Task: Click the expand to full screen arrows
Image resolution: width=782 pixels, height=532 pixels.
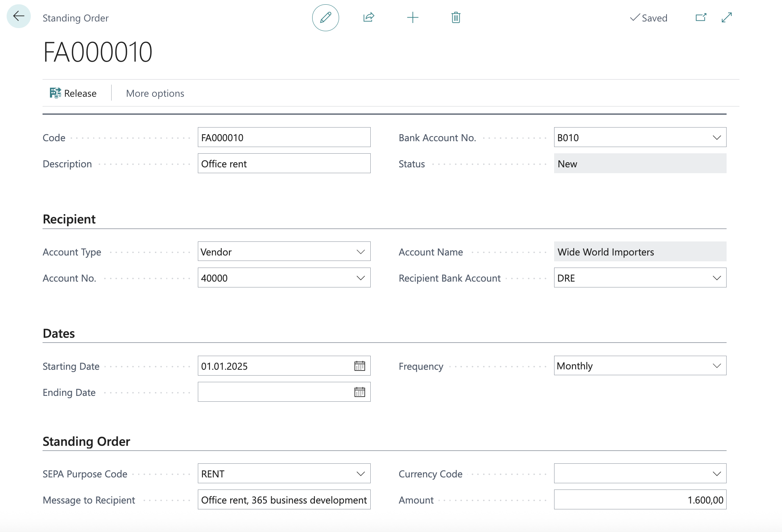Action: coord(727,18)
